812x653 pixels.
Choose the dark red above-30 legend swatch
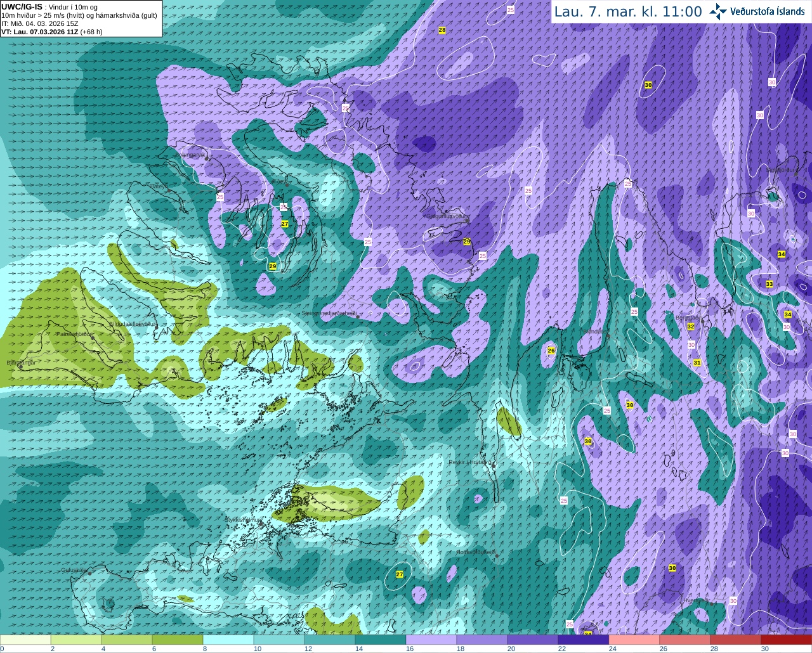(x=787, y=640)
